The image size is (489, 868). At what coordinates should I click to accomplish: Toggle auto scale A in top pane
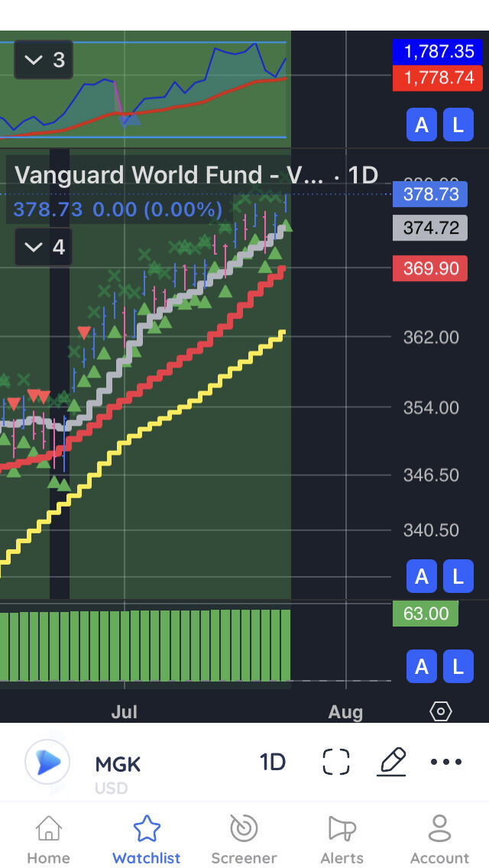pos(422,125)
